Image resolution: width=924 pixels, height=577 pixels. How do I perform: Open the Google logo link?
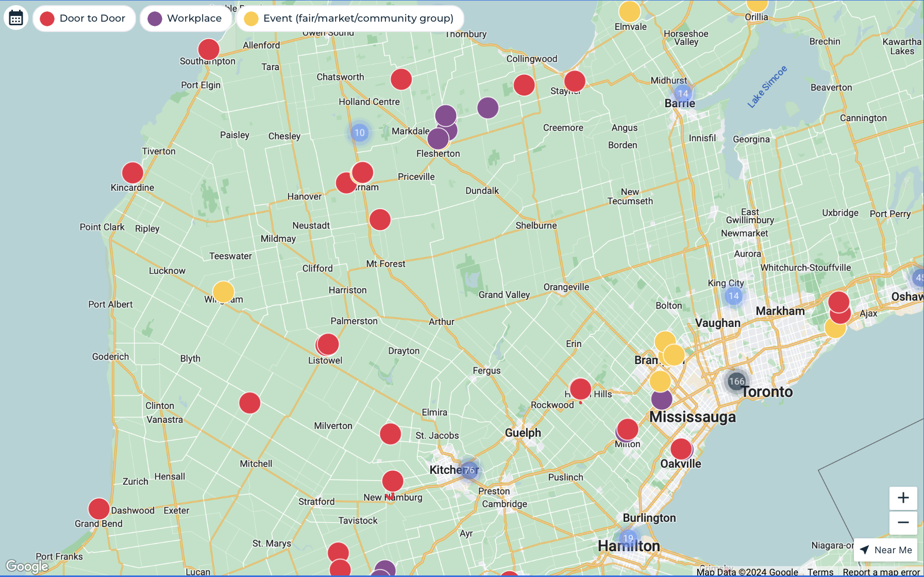pyautogui.click(x=27, y=566)
